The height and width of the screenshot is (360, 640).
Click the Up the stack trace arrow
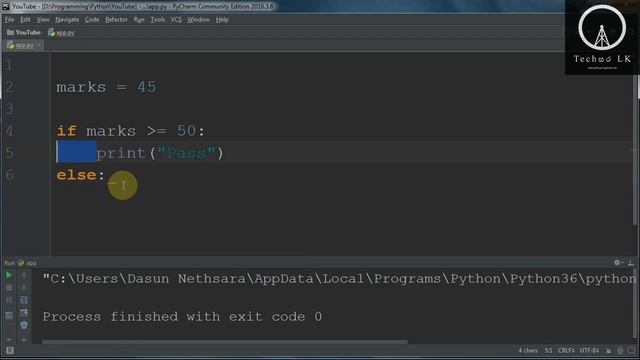pyautogui.click(x=24, y=276)
